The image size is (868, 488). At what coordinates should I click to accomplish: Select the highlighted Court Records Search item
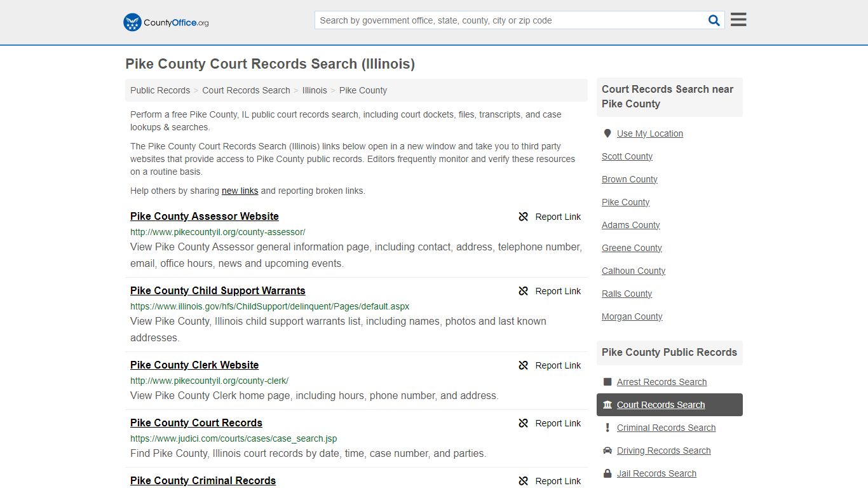coord(670,405)
